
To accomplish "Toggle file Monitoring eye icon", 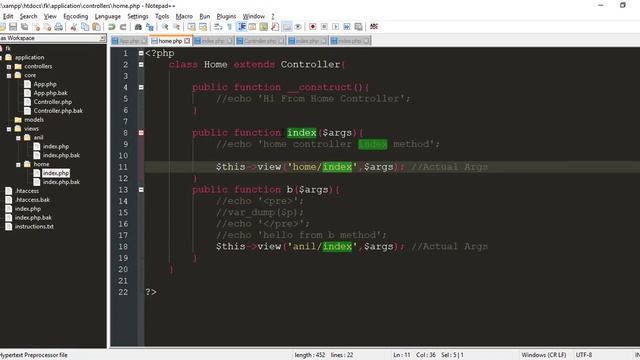I will pos(298,27).
